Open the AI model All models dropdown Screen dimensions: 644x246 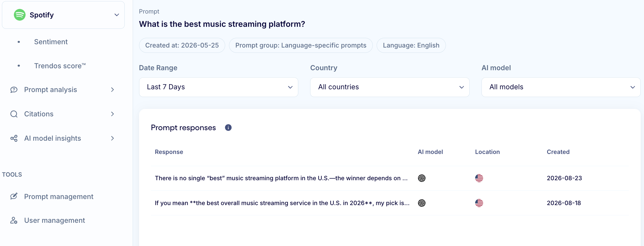tap(561, 87)
